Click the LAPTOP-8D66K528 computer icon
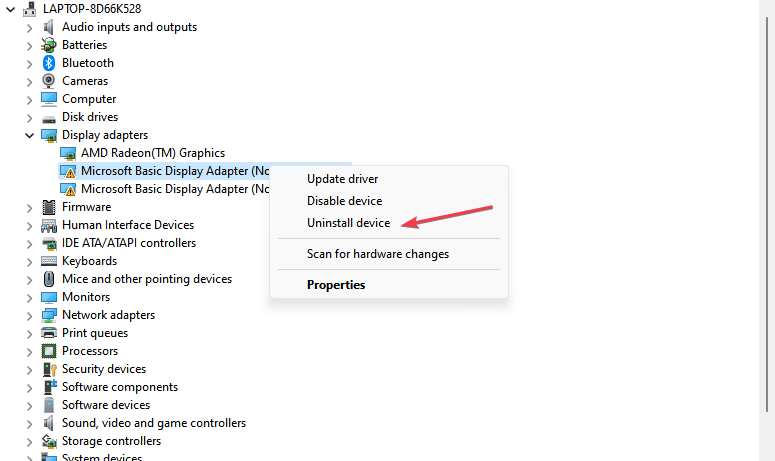 [30, 9]
